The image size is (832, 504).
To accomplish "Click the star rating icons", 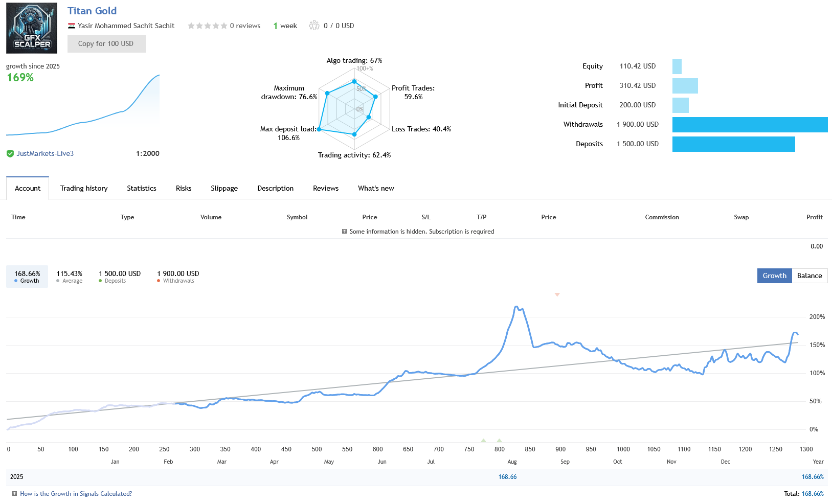I will [x=207, y=26].
